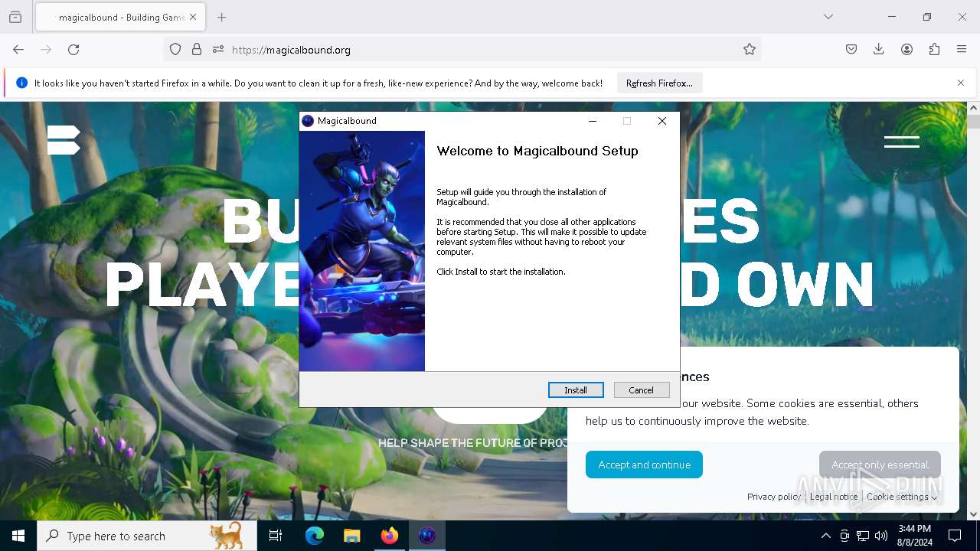Dismiss the Firefox refresh notification bar
Viewport: 980px width, 551px height.
click(x=961, y=83)
